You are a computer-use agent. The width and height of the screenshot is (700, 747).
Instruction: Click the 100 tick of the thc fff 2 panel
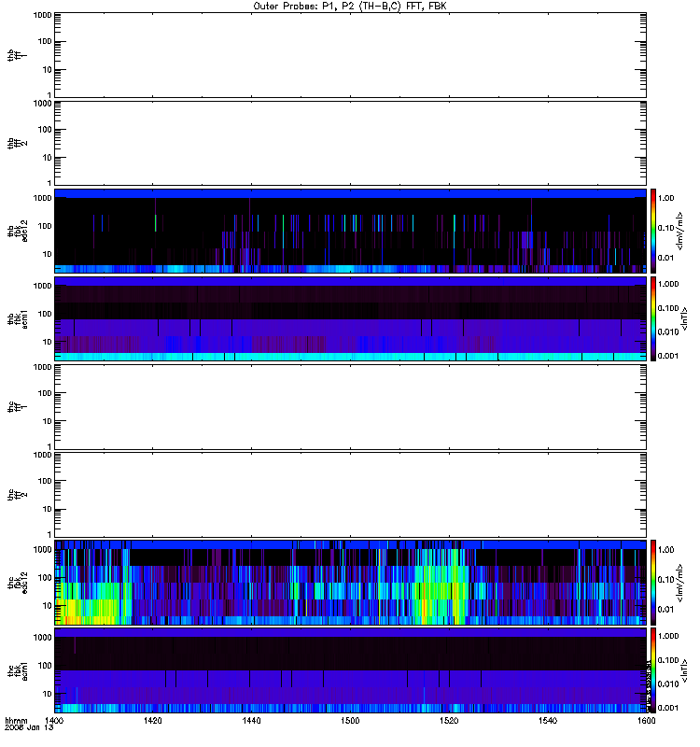(45, 481)
